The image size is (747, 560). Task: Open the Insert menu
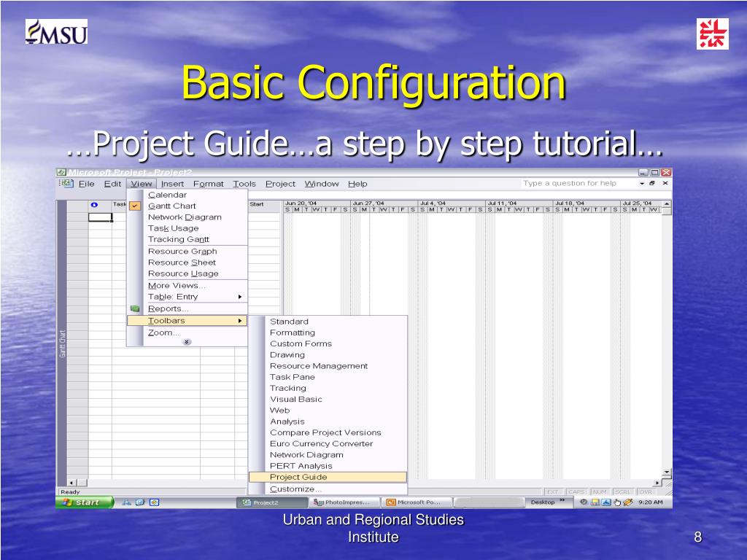coord(172,184)
